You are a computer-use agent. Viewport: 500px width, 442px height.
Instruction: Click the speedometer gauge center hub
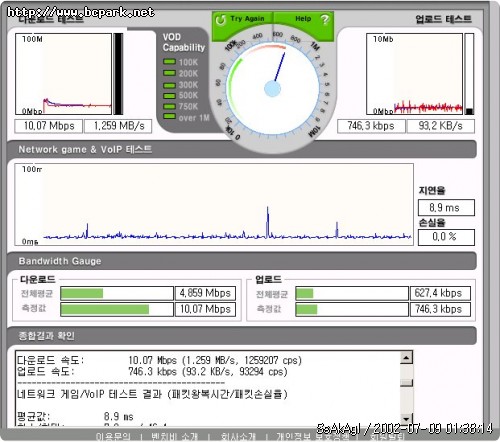click(272, 89)
